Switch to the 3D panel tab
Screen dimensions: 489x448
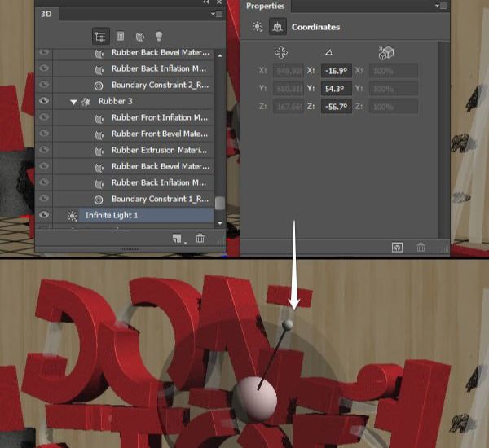[x=46, y=14]
